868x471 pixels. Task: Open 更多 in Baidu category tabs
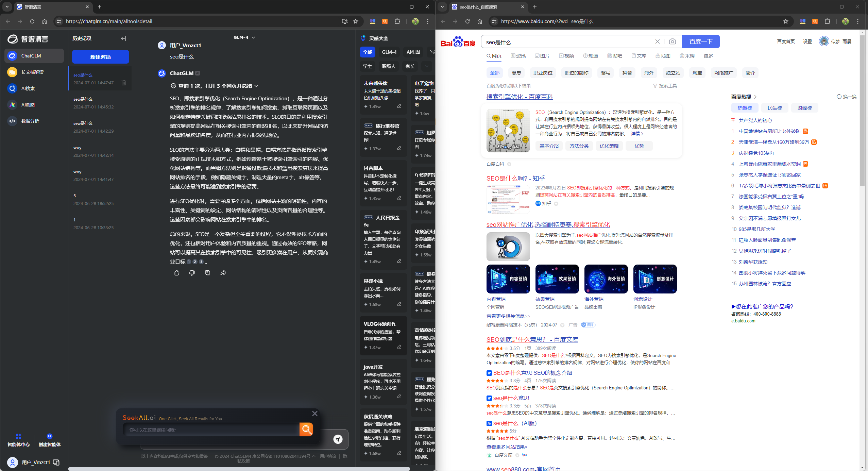click(x=709, y=56)
